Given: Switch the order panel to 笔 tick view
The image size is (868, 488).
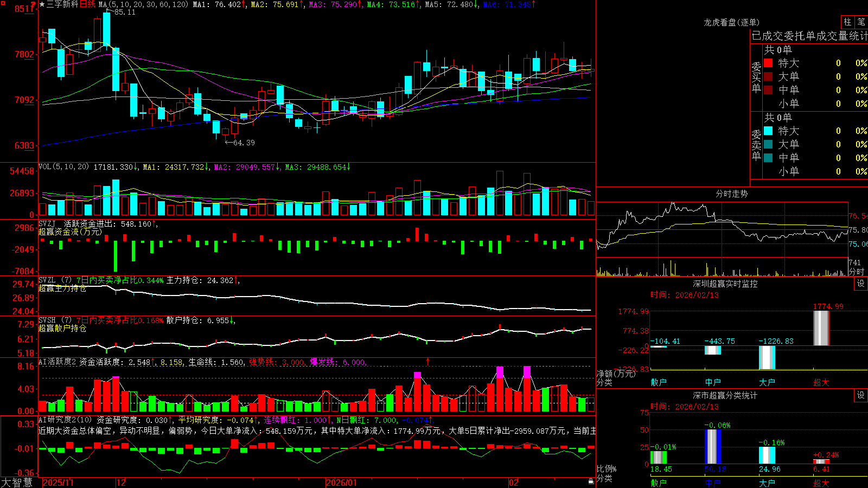Looking at the screenshot, I should click(x=861, y=22).
